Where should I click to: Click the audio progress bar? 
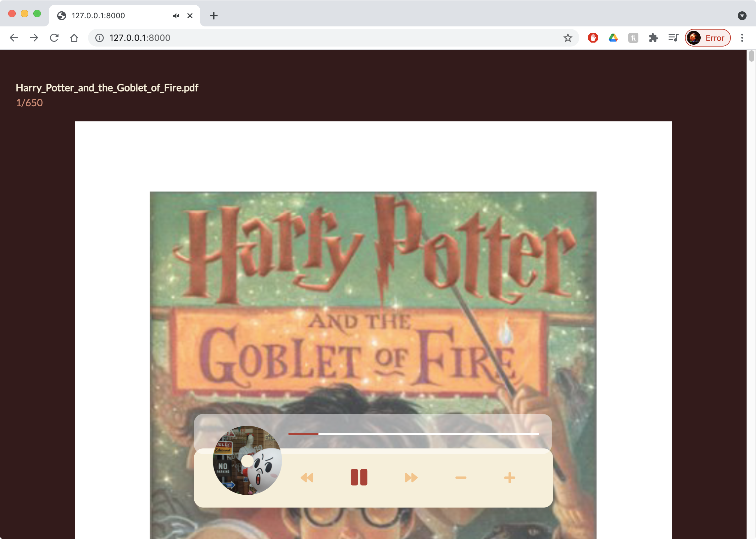413,434
